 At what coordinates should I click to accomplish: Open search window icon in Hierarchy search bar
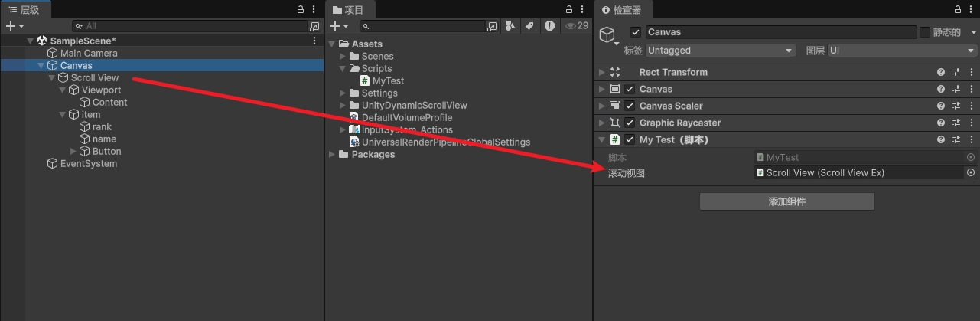[x=314, y=26]
